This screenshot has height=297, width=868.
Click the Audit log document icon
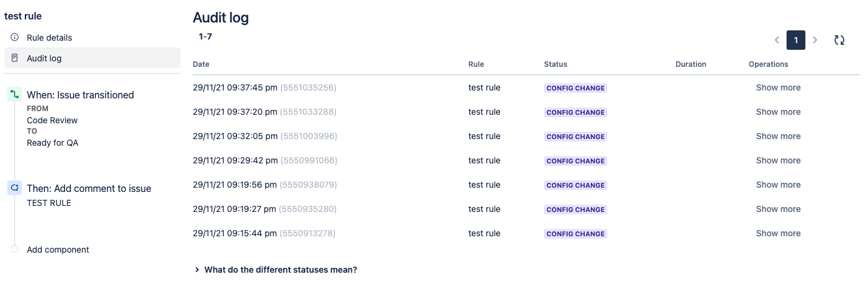[15, 58]
